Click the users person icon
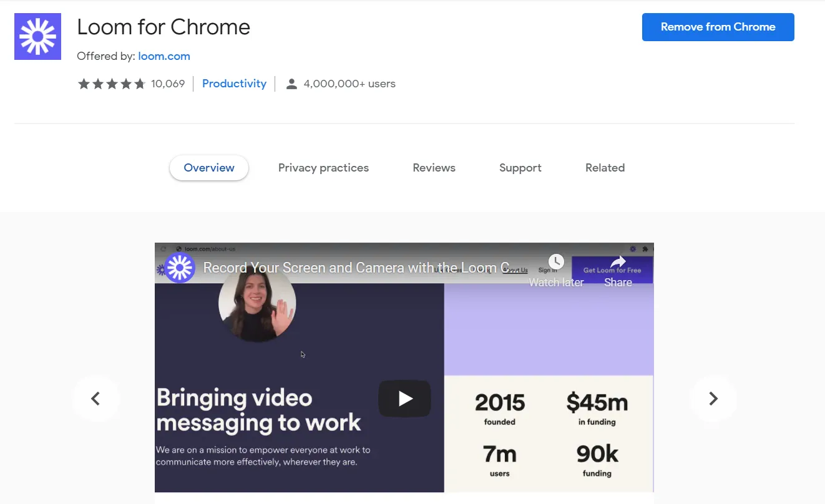This screenshot has width=825, height=504. point(291,84)
